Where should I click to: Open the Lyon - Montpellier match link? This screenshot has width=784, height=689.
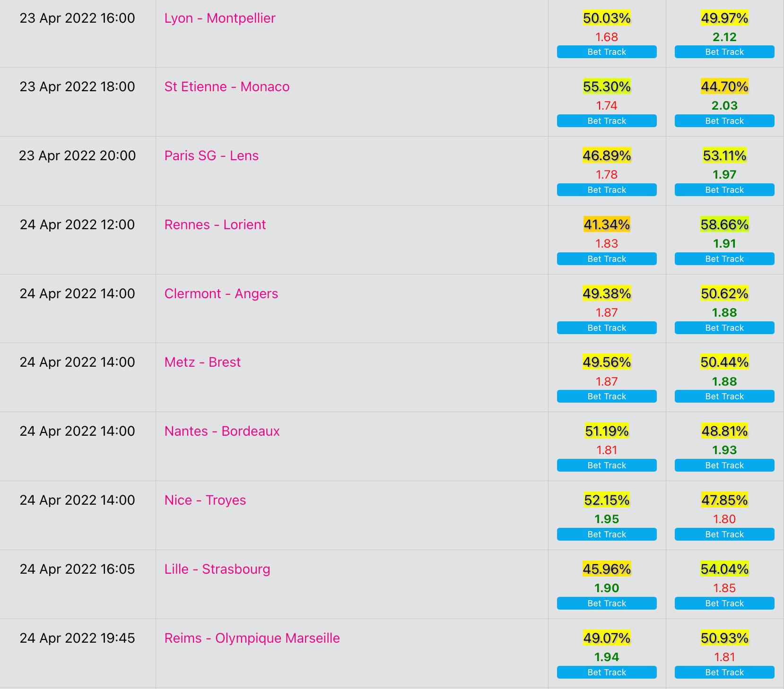pyautogui.click(x=220, y=18)
